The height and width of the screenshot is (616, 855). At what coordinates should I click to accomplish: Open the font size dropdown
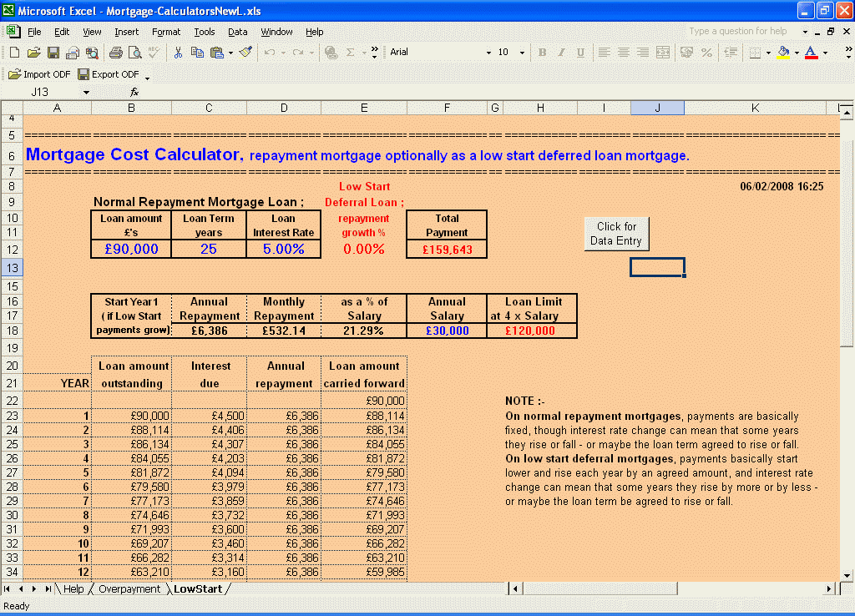tap(523, 53)
